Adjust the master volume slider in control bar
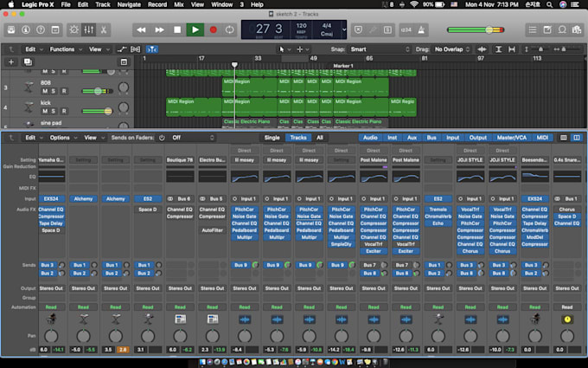 pyautogui.click(x=489, y=30)
